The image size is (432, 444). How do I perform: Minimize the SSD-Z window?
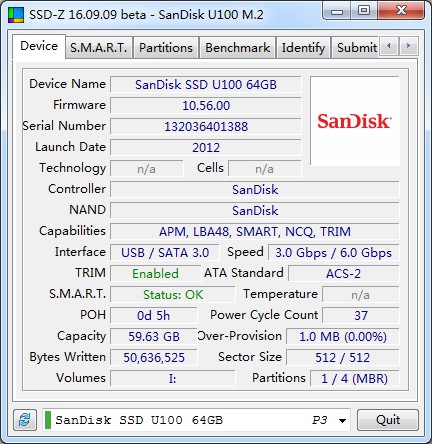[337, 11]
